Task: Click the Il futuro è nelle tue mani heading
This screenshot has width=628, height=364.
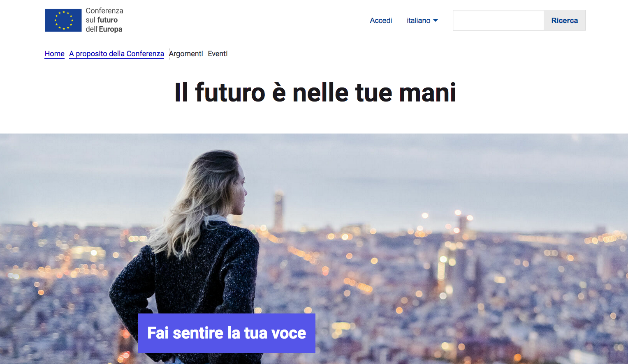Action: [x=315, y=92]
